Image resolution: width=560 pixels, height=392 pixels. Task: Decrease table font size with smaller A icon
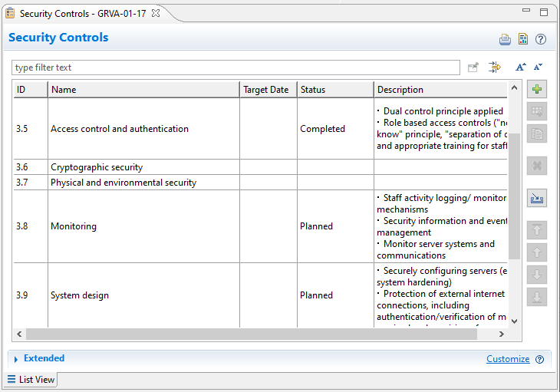coord(538,68)
